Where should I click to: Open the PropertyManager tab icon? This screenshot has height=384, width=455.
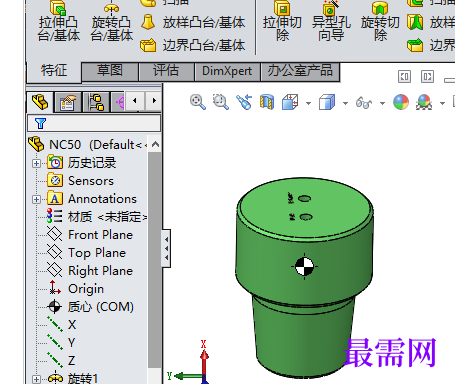(68, 102)
